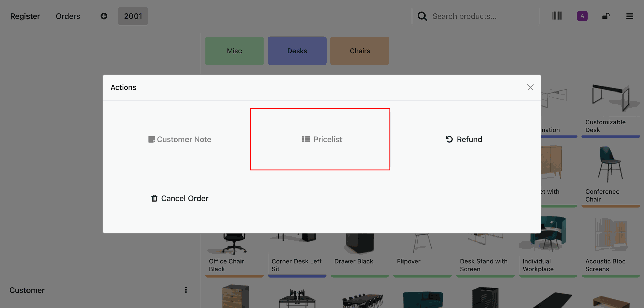Screen dimensions: 644x308
Task: Add a Customer Note
Action: click(x=180, y=139)
